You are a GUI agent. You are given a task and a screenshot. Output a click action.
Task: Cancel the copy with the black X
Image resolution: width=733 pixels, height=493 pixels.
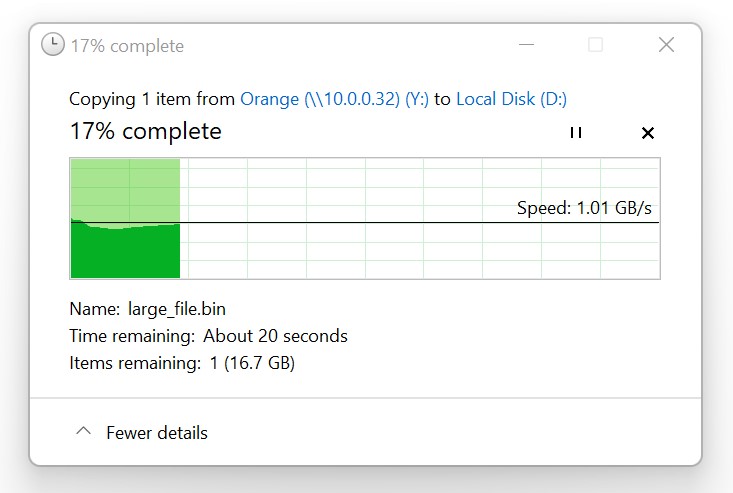tap(647, 133)
